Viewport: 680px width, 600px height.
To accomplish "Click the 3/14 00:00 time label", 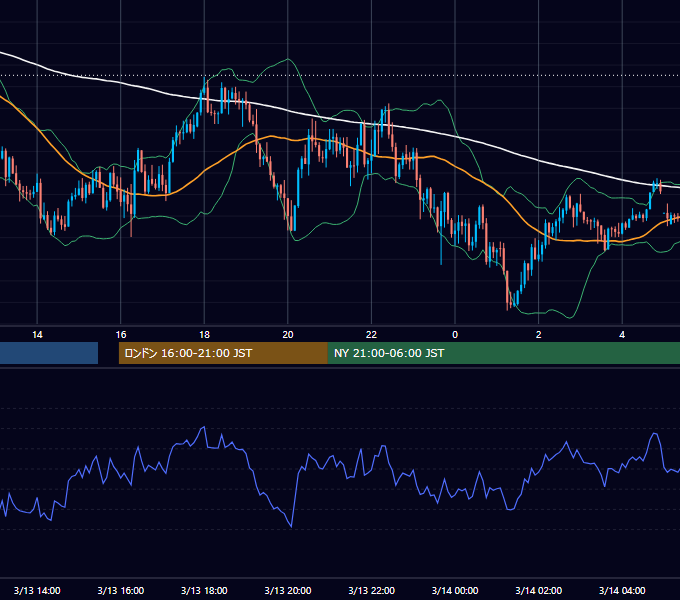I will 455,590.
